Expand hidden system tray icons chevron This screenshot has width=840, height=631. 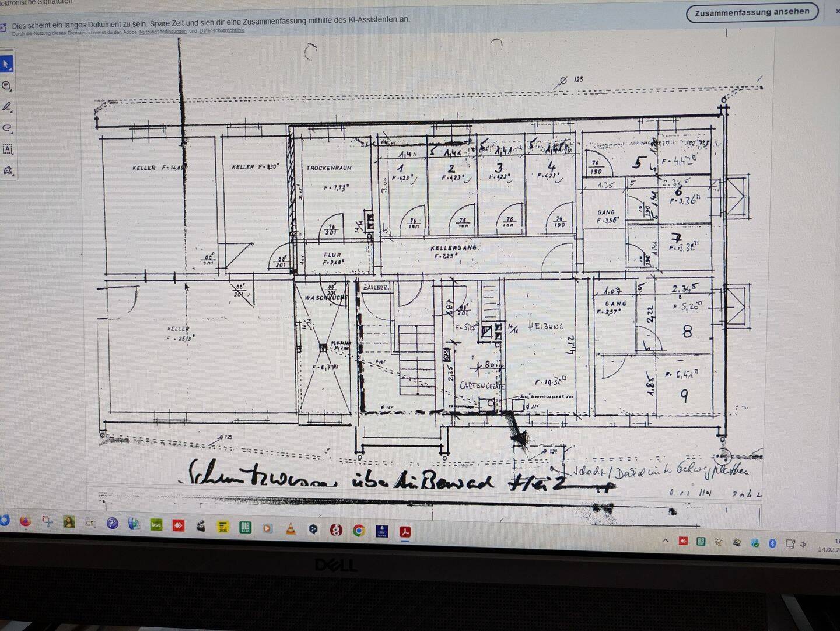666,541
